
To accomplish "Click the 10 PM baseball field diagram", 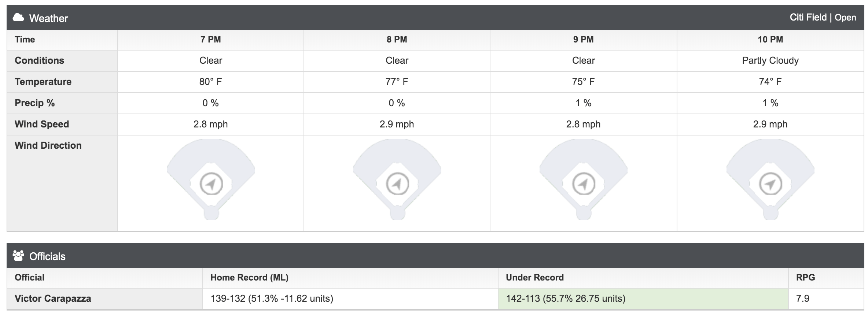I will pyautogui.click(x=770, y=179).
